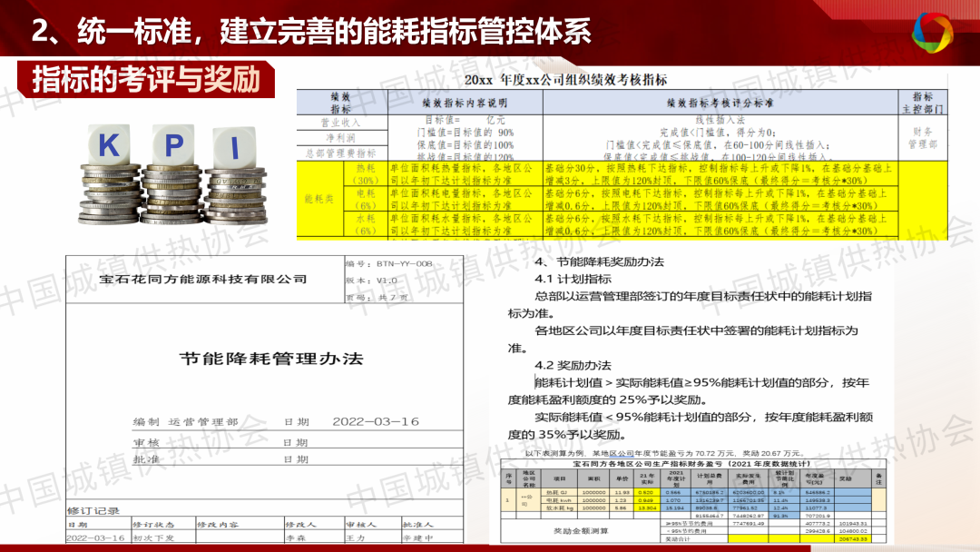This screenshot has width=980, height=552.
Task: Select the '绩效指标内容说明' column header
Action: click(463, 103)
